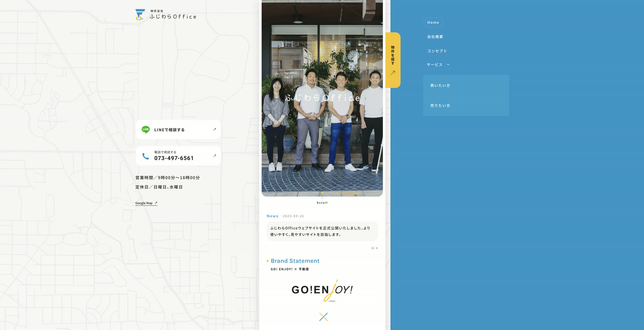Open the news item about website launch

point(322,231)
